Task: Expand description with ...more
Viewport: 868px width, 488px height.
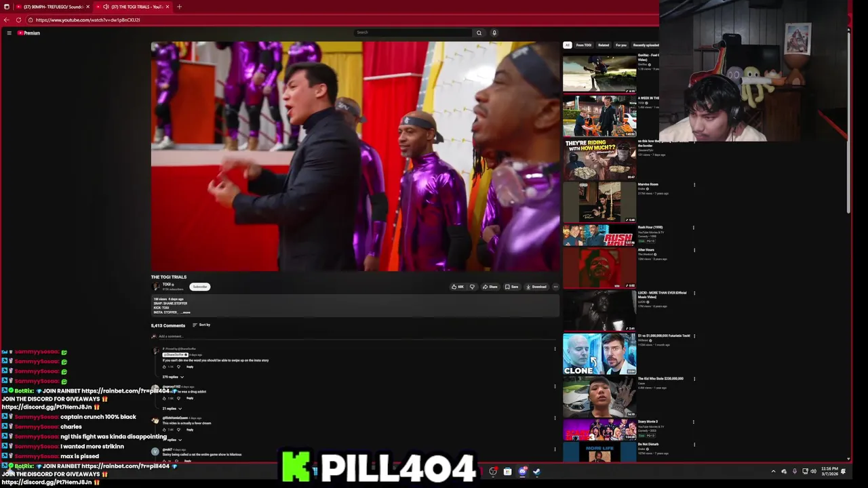Action: 185,312
